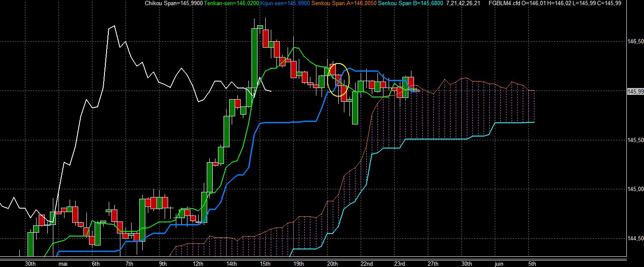Select the 23rd date label
The image size is (644, 267).
(x=400, y=263)
